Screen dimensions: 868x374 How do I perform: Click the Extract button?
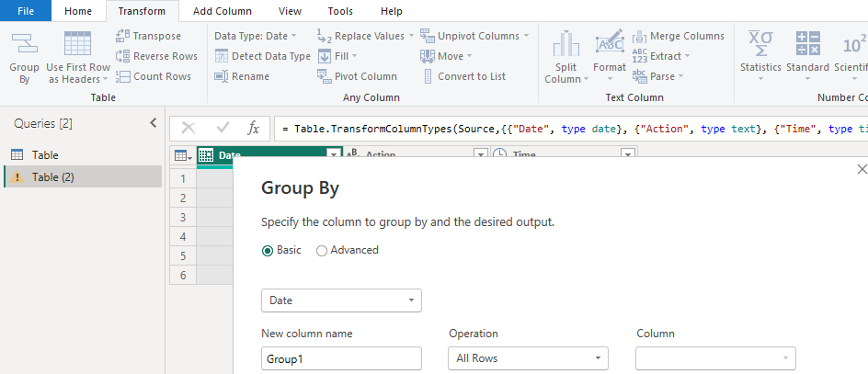[x=661, y=56]
